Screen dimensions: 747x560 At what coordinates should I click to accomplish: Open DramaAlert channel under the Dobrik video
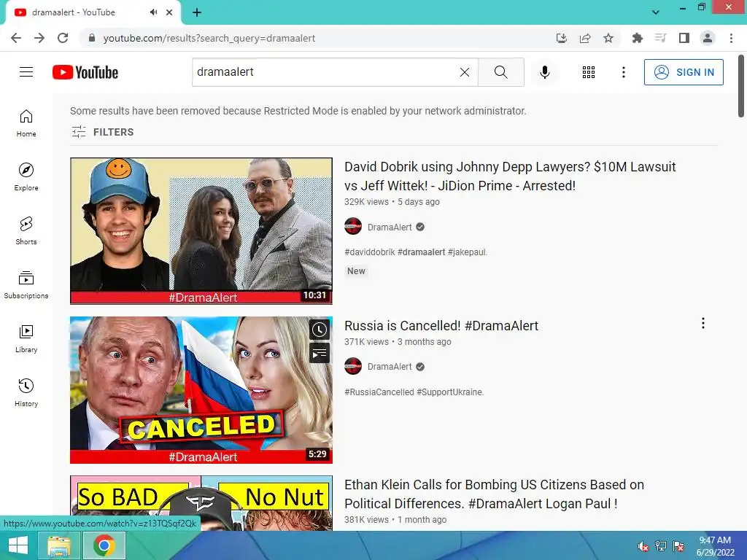[390, 227]
